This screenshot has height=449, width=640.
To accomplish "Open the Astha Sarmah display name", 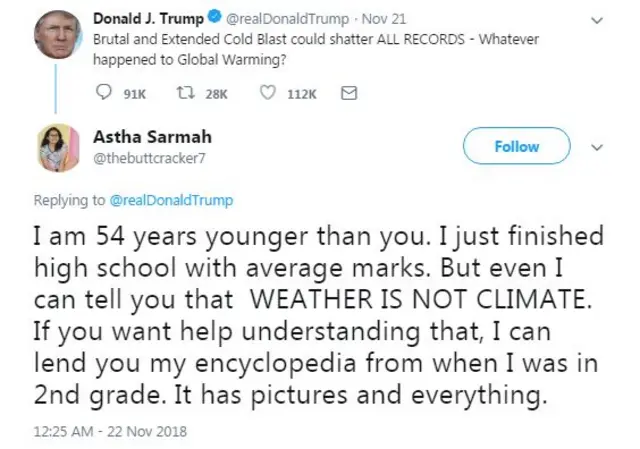I will pyautogui.click(x=152, y=137).
